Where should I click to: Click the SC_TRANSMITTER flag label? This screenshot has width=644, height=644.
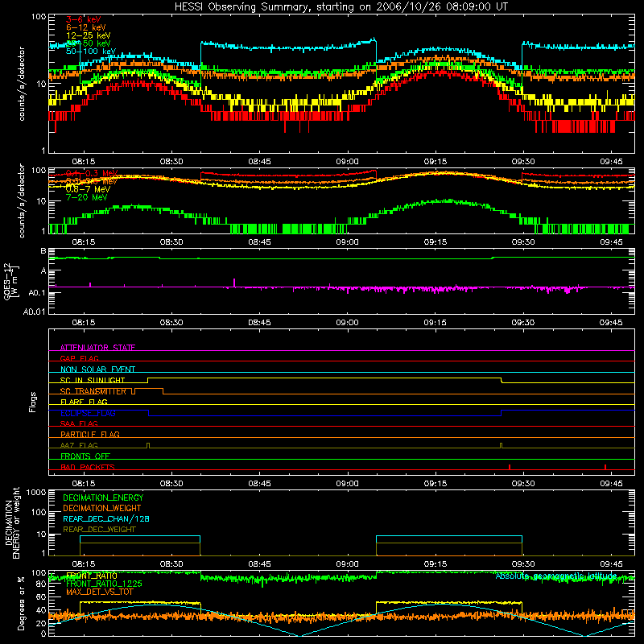point(93,391)
